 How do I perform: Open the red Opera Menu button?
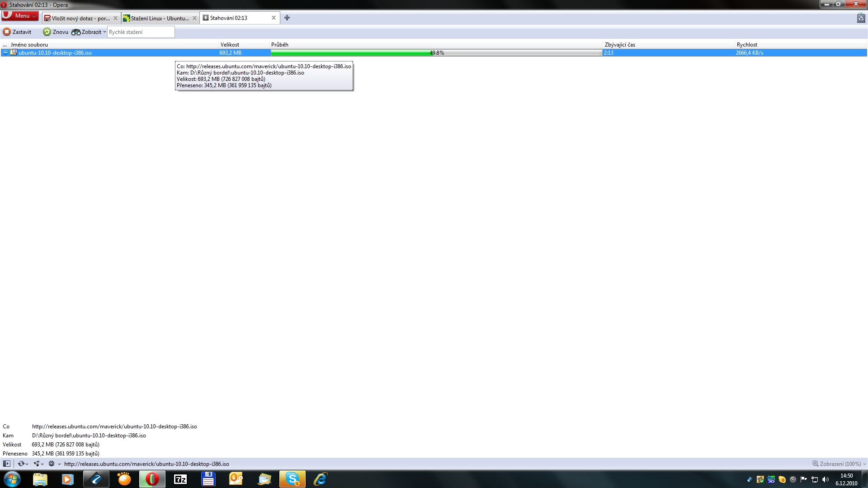pyautogui.click(x=20, y=16)
